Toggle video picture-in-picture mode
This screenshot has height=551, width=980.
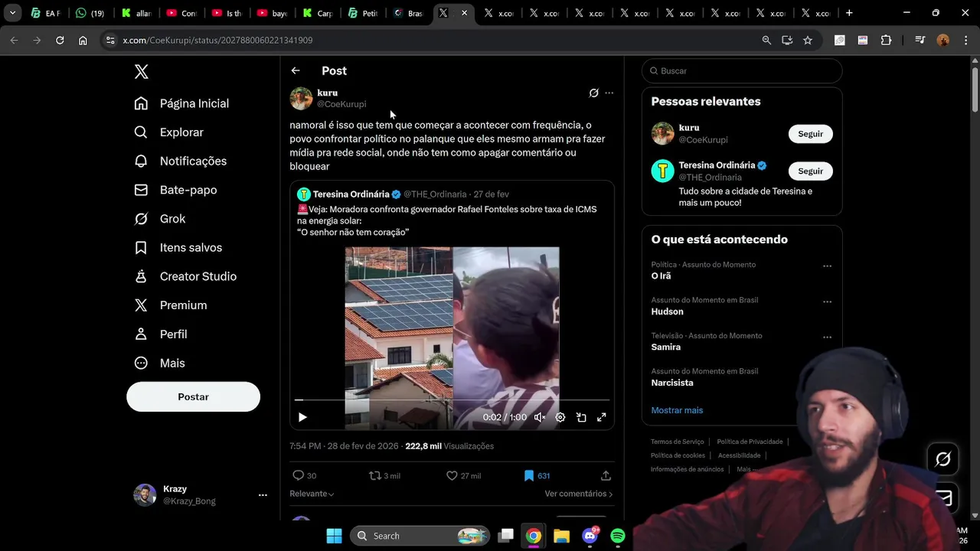(x=581, y=417)
